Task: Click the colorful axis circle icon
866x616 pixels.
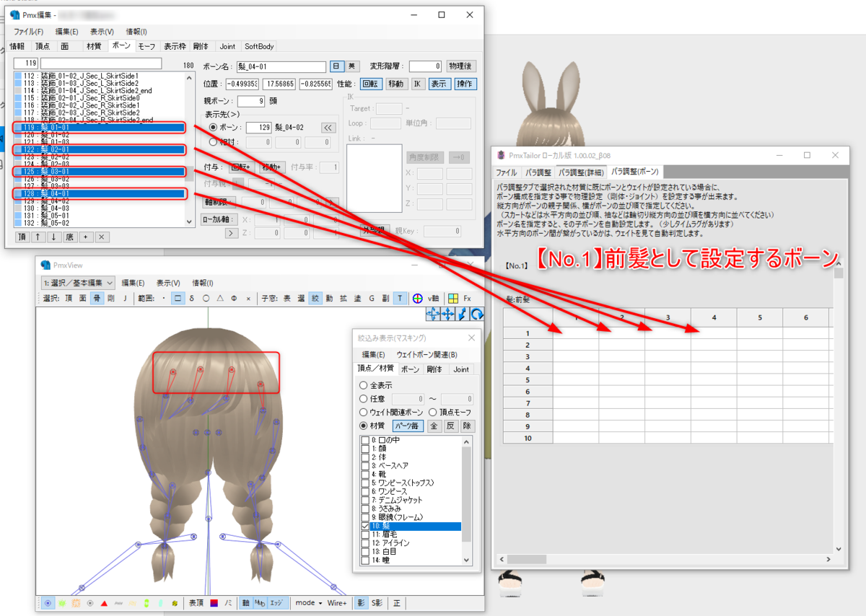Action: (416, 299)
